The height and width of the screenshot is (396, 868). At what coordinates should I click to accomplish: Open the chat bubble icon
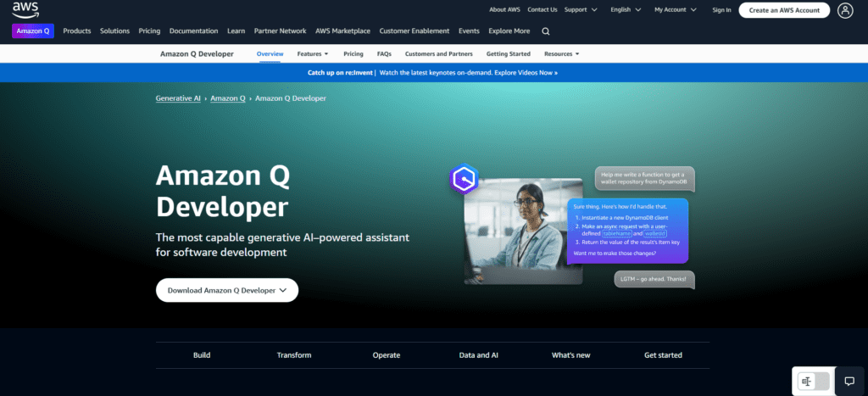(849, 381)
